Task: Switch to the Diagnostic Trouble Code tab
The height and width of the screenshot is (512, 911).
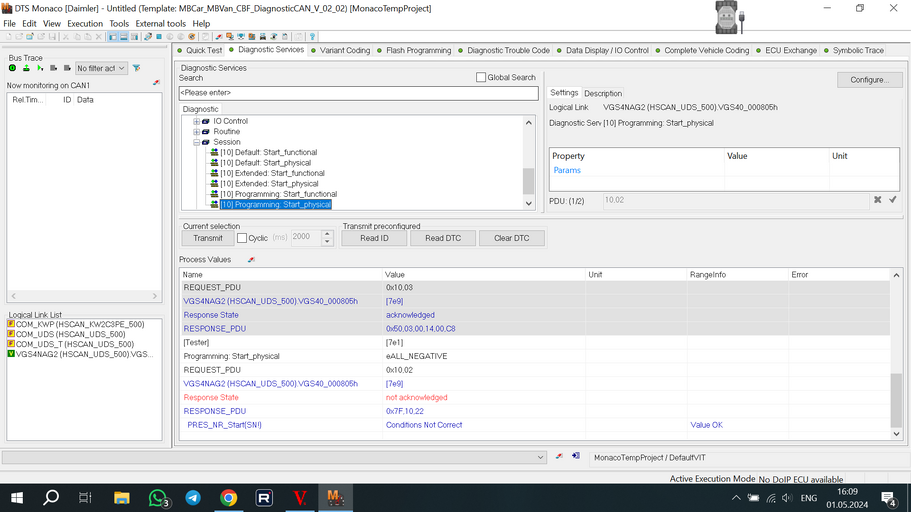Action: tap(504, 51)
